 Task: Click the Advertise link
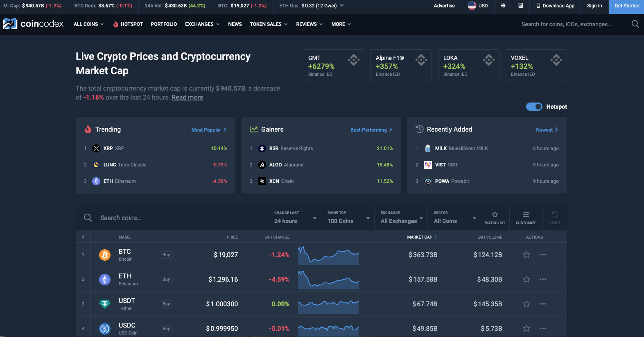444,6
